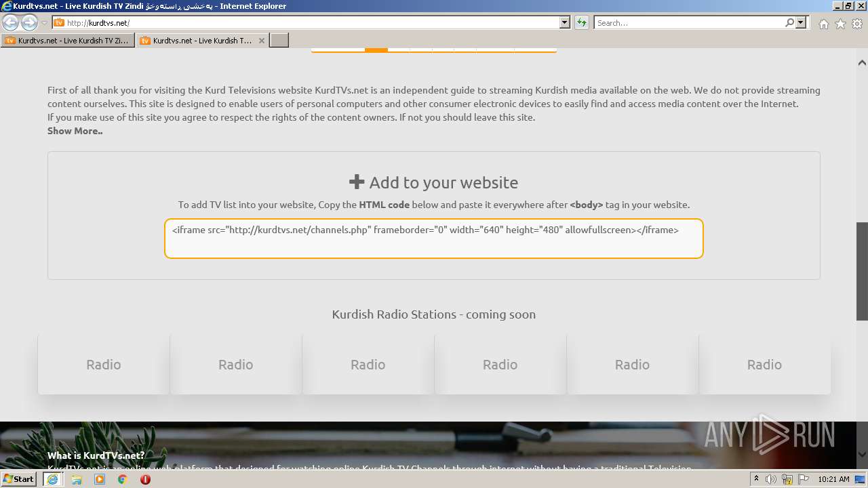This screenshot has width=868, height=488.
Task: Click the network status tray icon
Action: (x=787, y=479)
